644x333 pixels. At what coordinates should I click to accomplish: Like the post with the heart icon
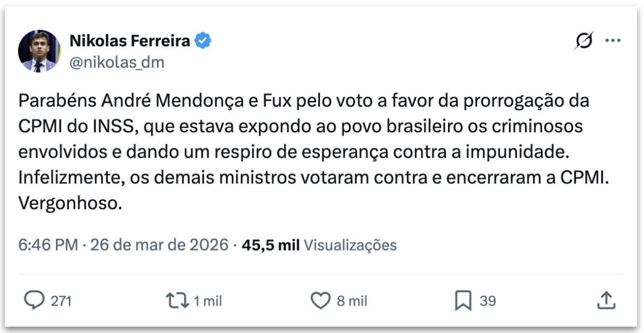click(x=320, y=300)
